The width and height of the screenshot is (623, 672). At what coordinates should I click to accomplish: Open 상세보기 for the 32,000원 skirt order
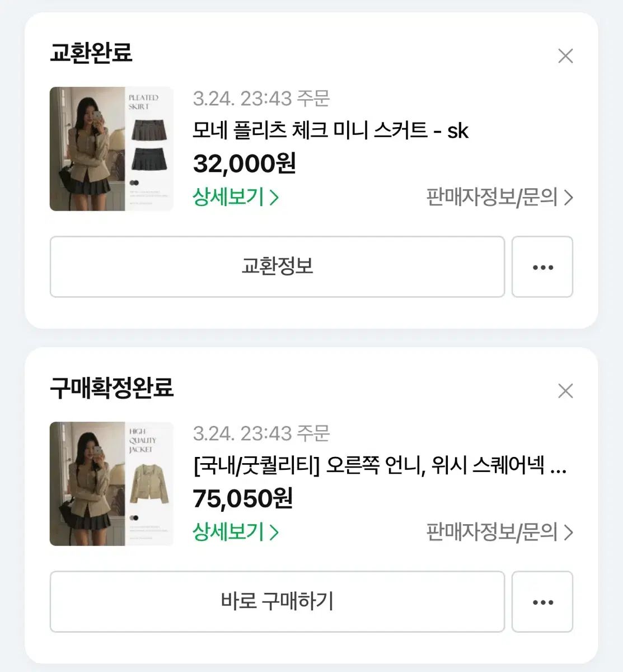tap(236, 197)
